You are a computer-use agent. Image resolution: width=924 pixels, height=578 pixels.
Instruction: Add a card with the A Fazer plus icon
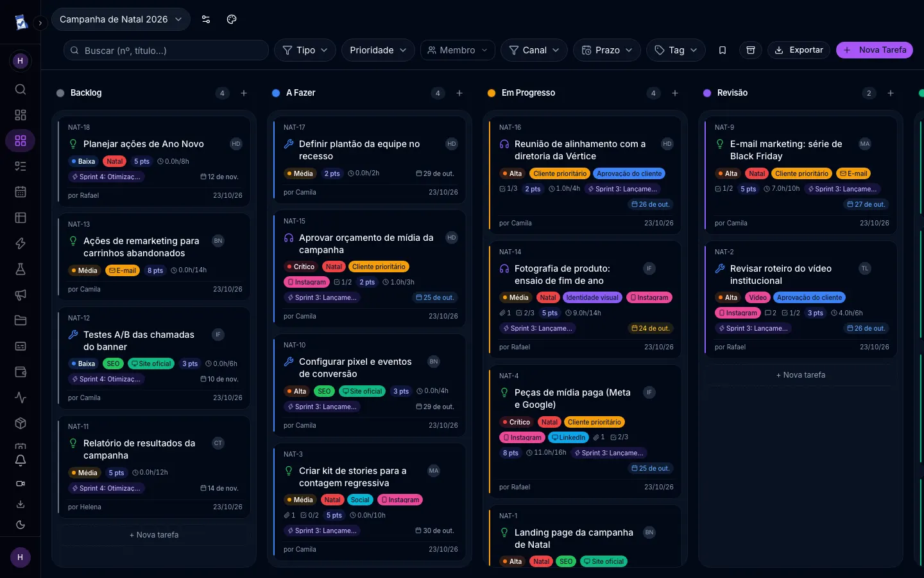click(459, 93)
